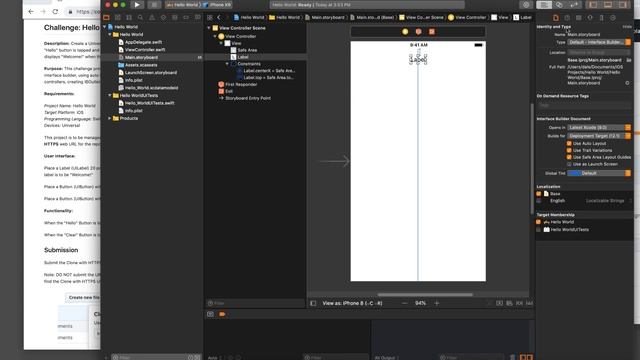Collapse the Hello World group folder
Screen dimensions: 640x360
110,35
